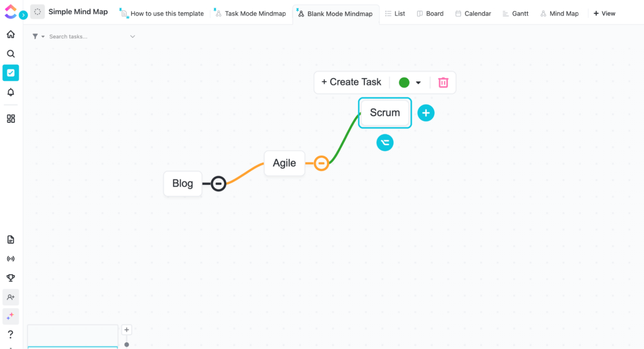The height and width of the screenshot is (349, 644).
Task: Click the Search magnifier icon in sidebar
Action: click(11, 54)
